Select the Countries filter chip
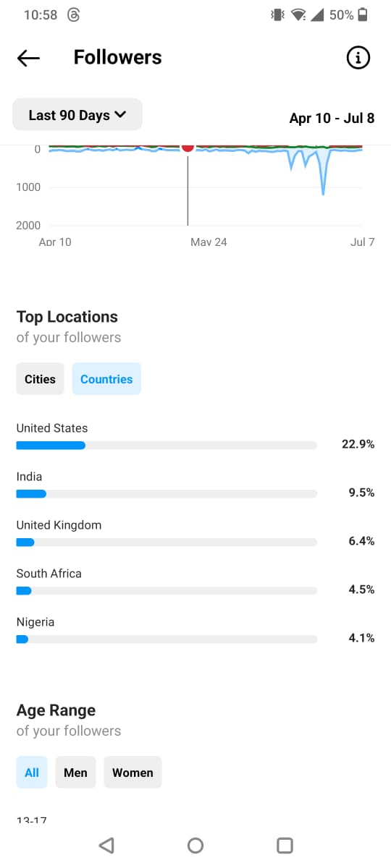The width and height of the screenshot is (391, 868). [x=106, y=379]
